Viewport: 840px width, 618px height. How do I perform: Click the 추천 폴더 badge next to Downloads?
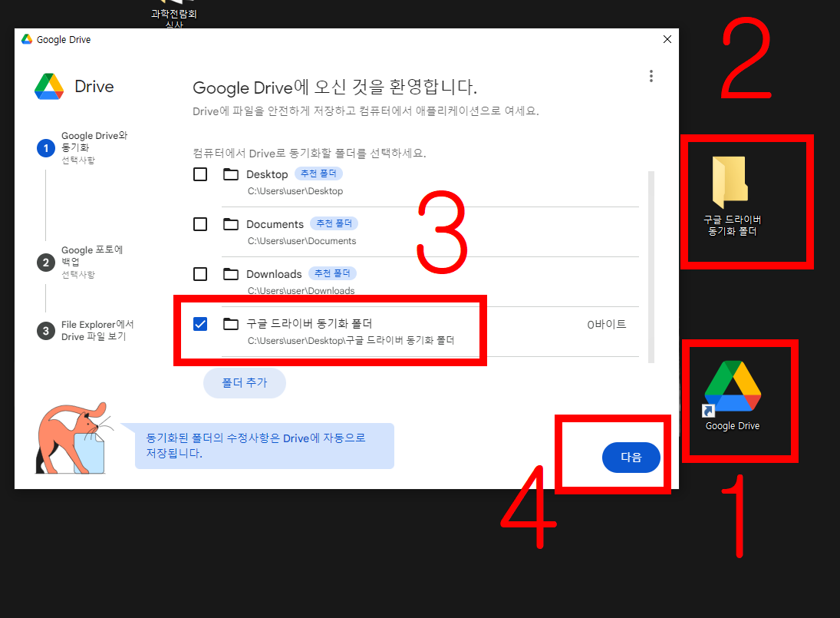(x=332, y=273)
